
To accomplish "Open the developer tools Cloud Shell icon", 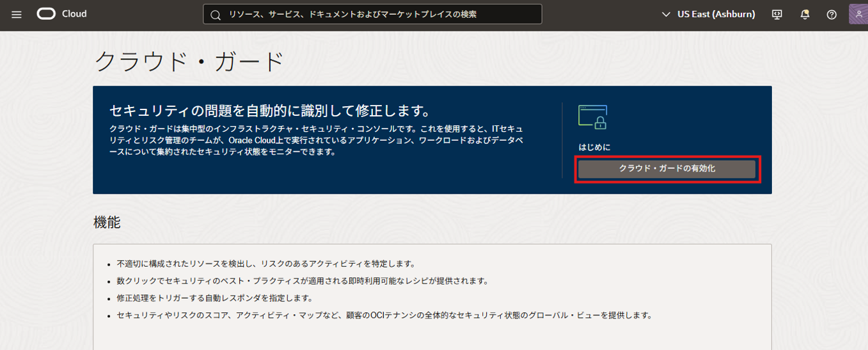I will click(777, 14).
